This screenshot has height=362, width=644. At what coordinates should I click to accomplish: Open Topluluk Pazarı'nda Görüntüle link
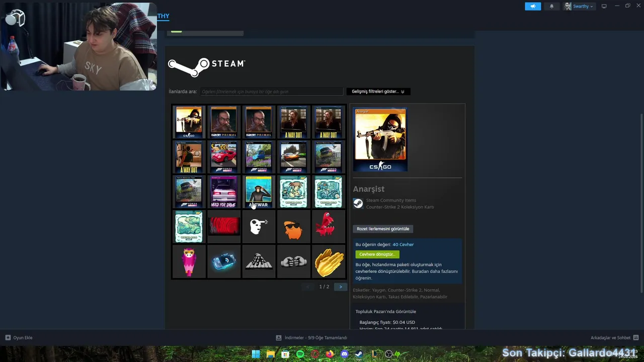pos(386,312)
